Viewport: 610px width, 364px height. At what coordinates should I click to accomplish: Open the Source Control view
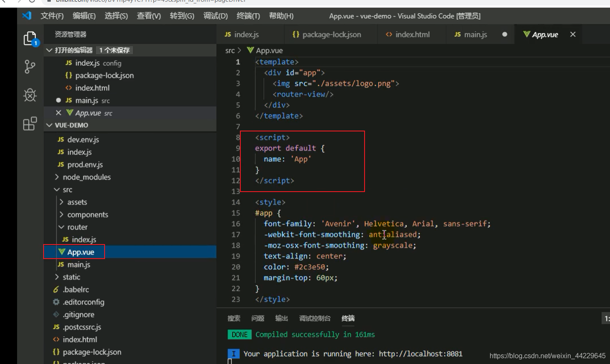click(x=30, y=67)
